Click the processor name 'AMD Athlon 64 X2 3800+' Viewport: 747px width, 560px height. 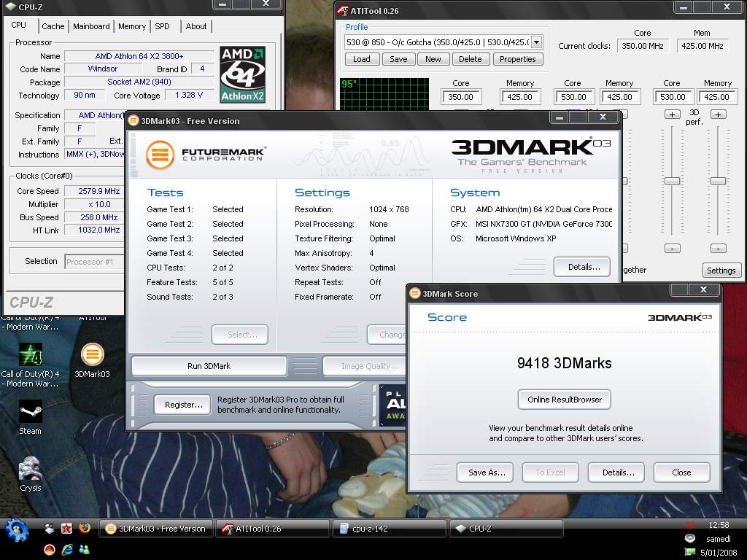[139, 56]
